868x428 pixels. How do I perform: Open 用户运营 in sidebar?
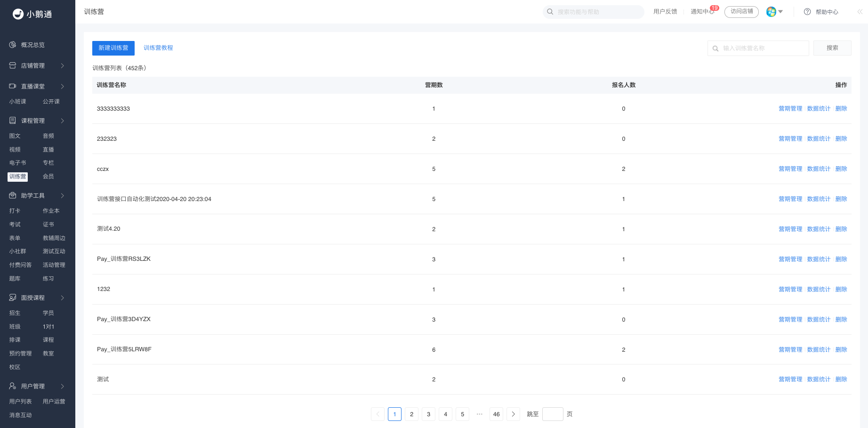[54, 402]
